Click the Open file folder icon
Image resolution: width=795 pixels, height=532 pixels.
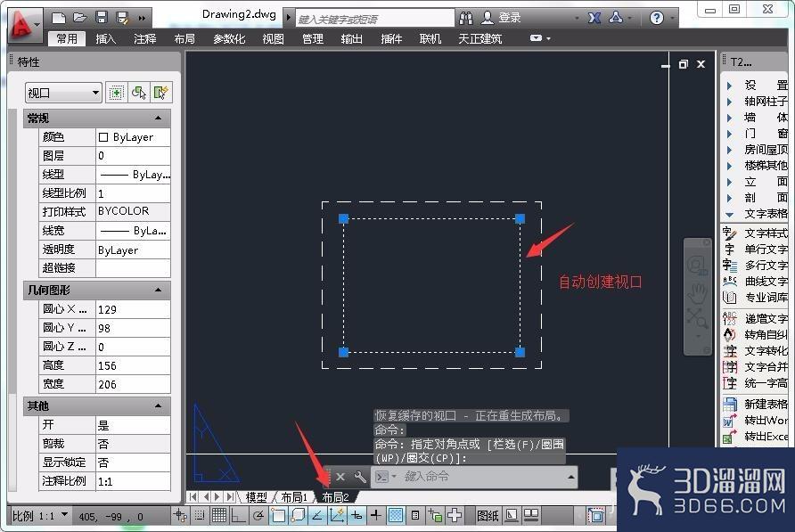click(79, 18)
